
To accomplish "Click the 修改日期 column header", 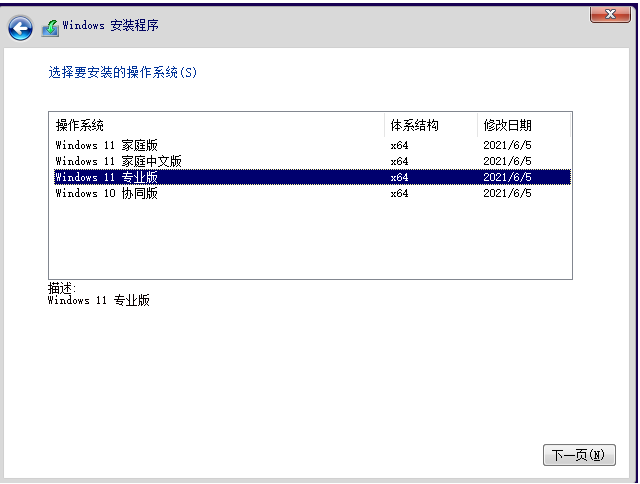I will click(x=524, y=125).
